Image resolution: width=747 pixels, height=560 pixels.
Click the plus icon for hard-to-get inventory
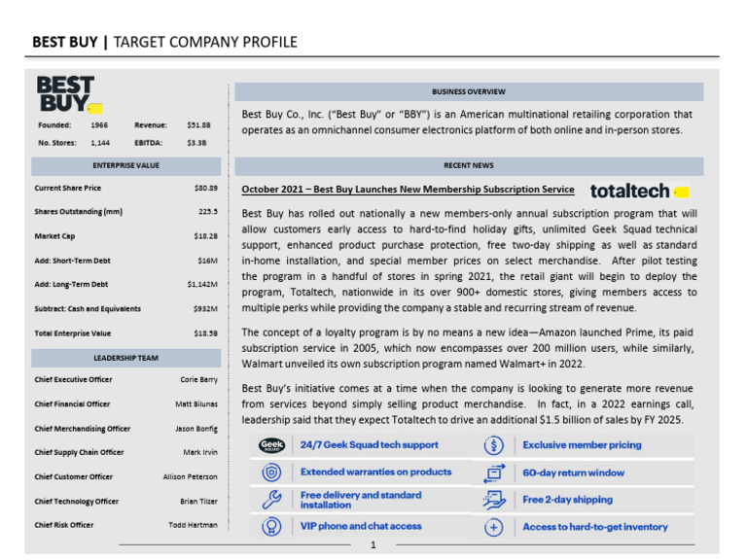pyautogui.click(x=494, y=527)
